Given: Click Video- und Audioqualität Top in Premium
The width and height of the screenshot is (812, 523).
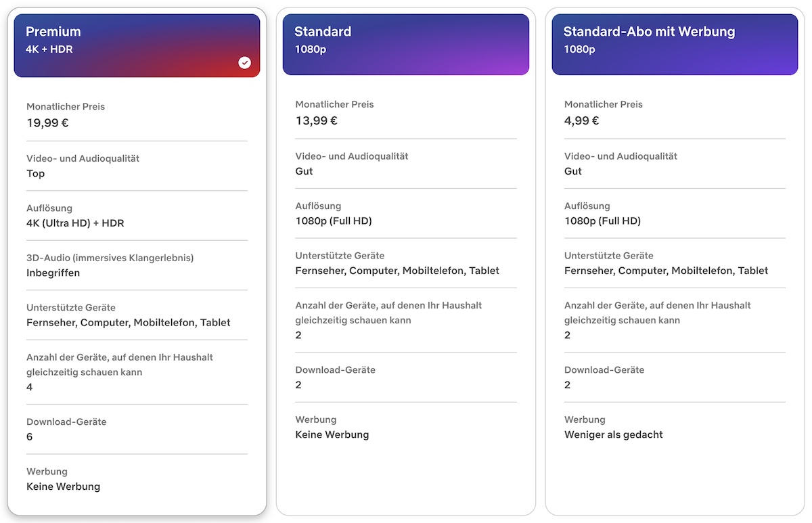Looking at the screenshot, I should pyautogui.click(x=36, y=173).
